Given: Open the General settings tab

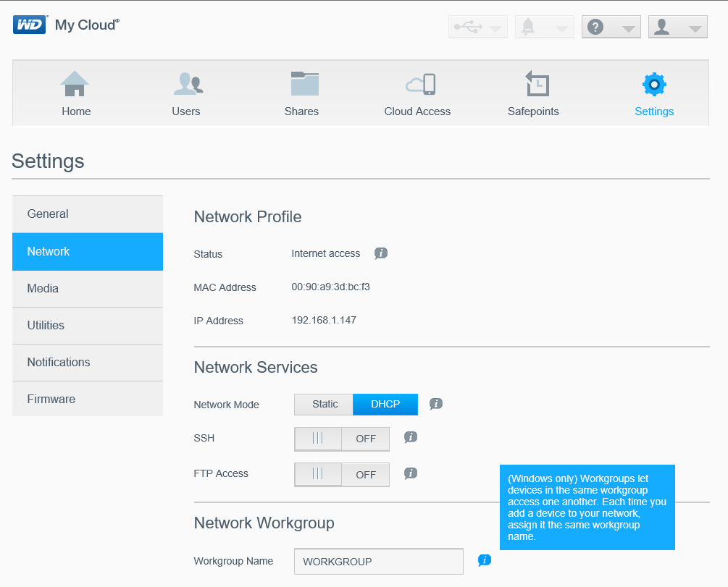Looking at the screenshot, I should tap(88, 214).
